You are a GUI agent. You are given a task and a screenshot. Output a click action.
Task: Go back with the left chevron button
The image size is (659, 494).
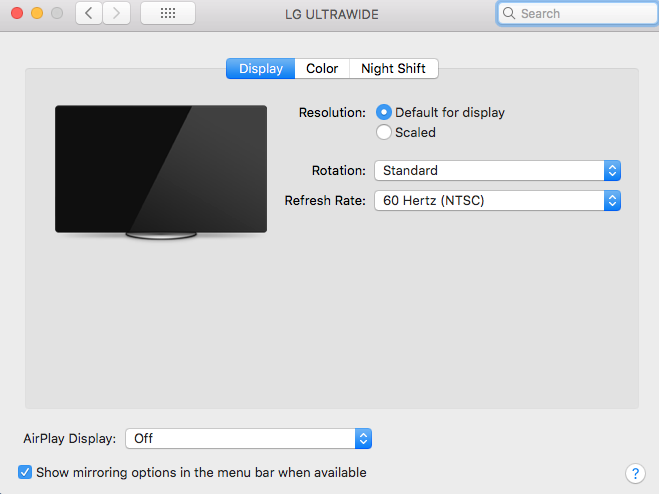click(x=89, y=13)
